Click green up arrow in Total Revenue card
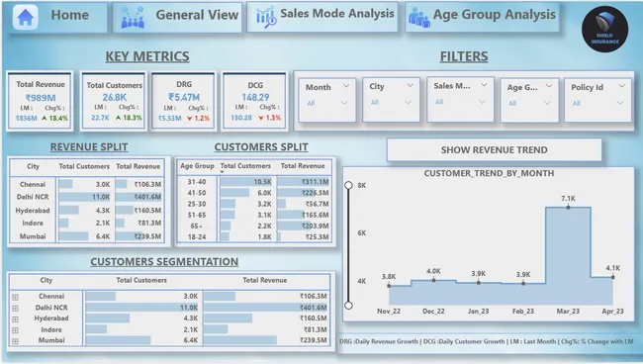This screenshot has height=364, width=643. 45,118
